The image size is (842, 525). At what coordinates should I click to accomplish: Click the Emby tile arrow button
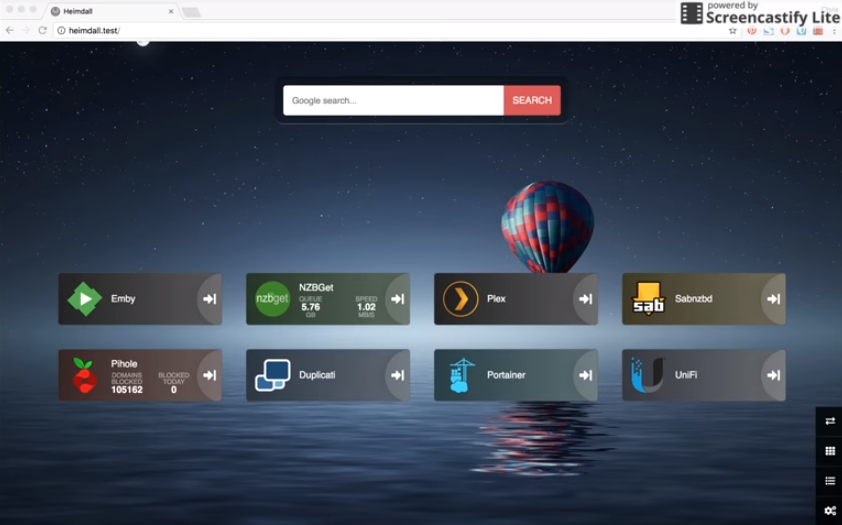pos(209,299)
